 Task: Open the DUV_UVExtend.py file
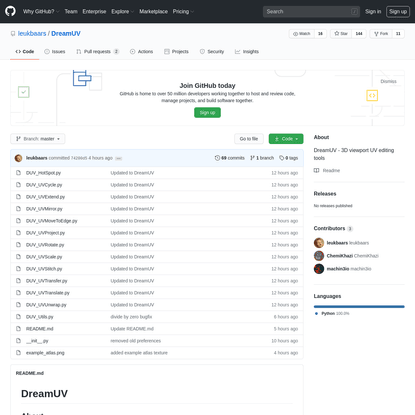(x=45, y=197)
